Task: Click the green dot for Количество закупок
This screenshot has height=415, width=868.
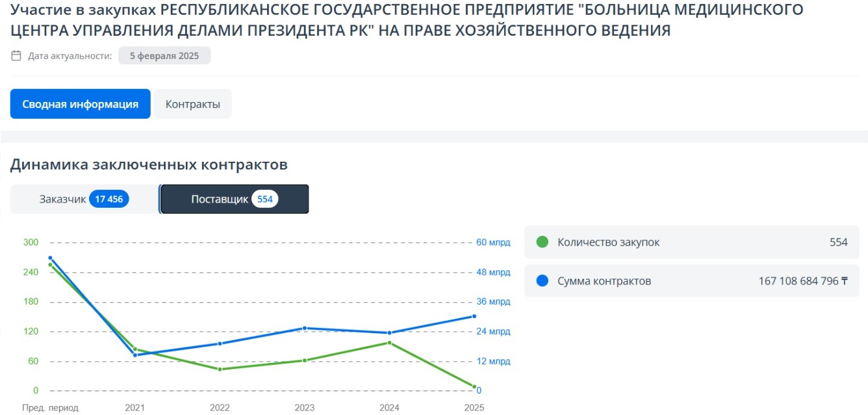Action: [542, 242]
